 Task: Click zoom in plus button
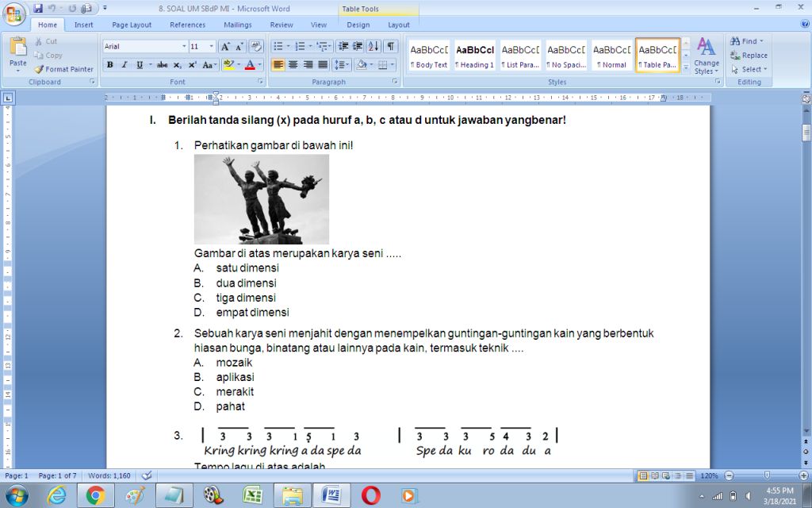tap(803, 475)
